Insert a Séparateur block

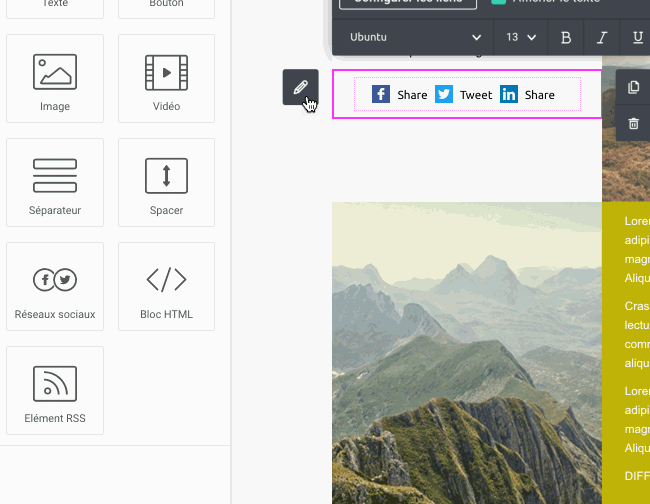coord(55,182)
